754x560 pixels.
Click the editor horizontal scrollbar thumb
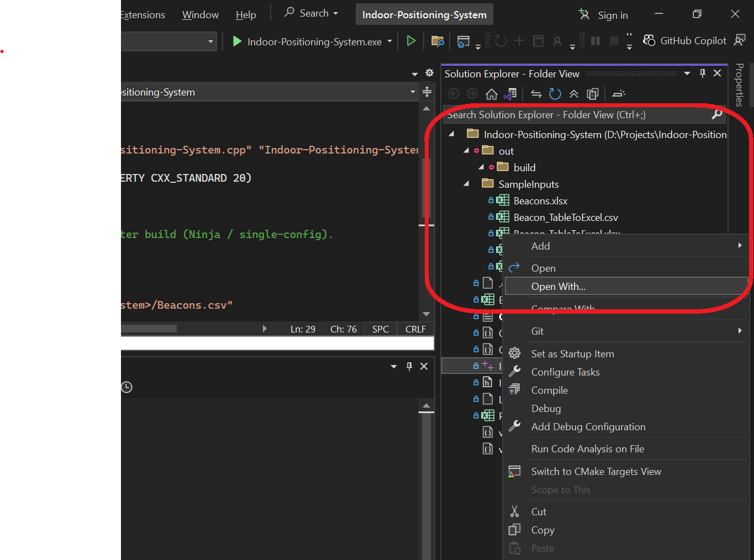click(x=149, y=329)
